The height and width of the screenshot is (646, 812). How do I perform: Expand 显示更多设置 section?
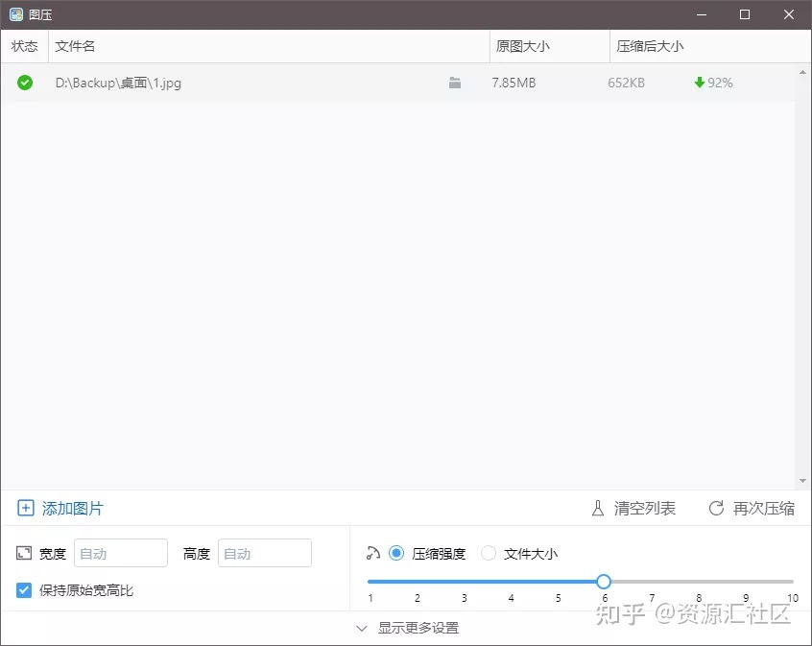(408, 628)
